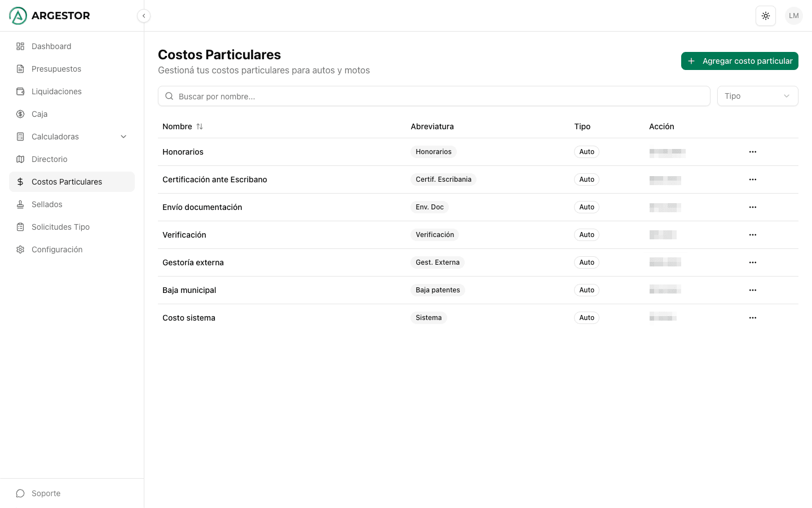812x508 pixels.
Task: Click the Liquidaciones wallet icon
Action: [20, 91]
